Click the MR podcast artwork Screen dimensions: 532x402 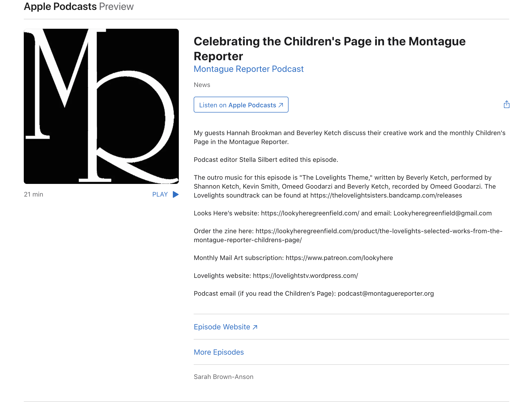tap(101, 106)
